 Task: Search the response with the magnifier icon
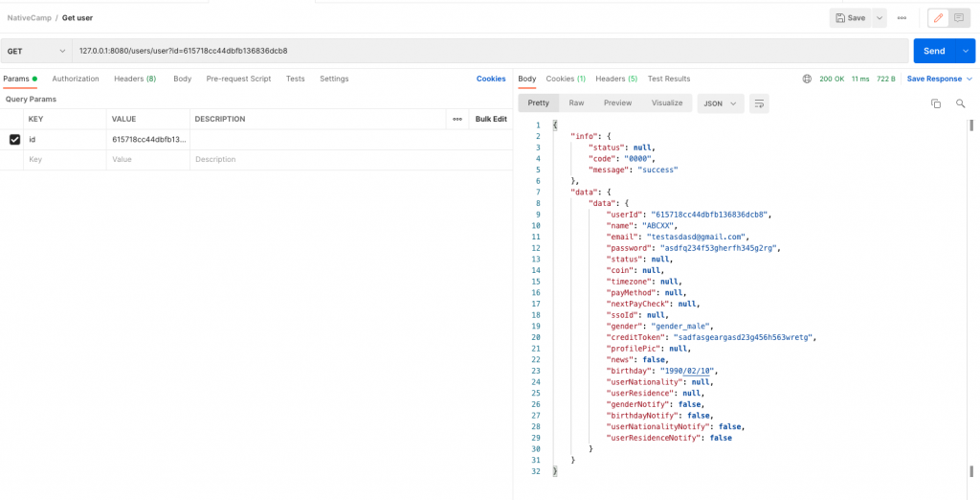coord(961,103)
